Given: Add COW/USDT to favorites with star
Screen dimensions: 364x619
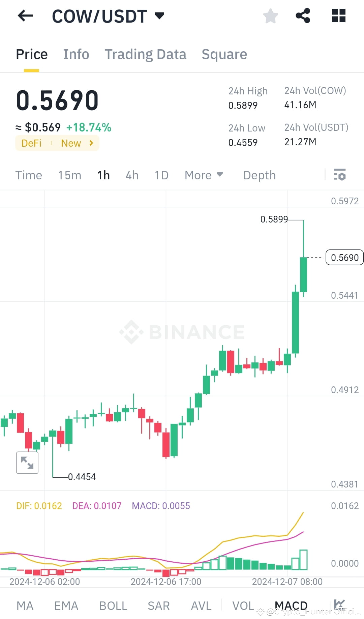Looking at the screenshot, I should (271, 16).
